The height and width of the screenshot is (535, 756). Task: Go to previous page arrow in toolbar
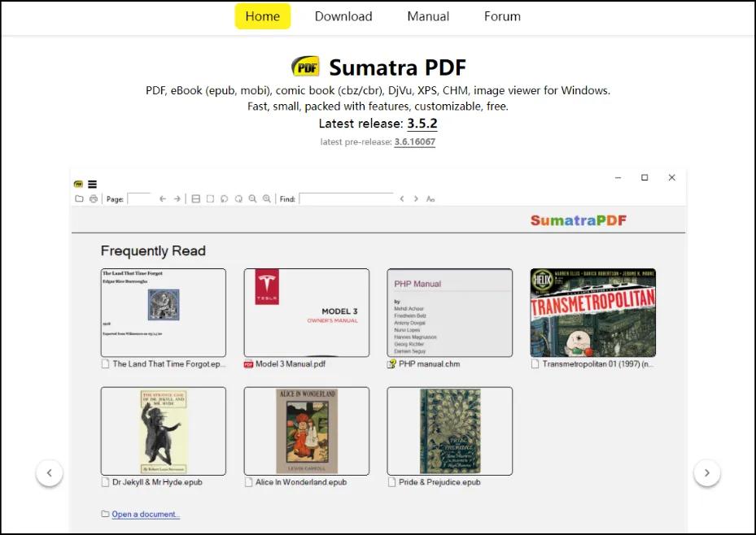pyautogui.click(x=163, y=198)
